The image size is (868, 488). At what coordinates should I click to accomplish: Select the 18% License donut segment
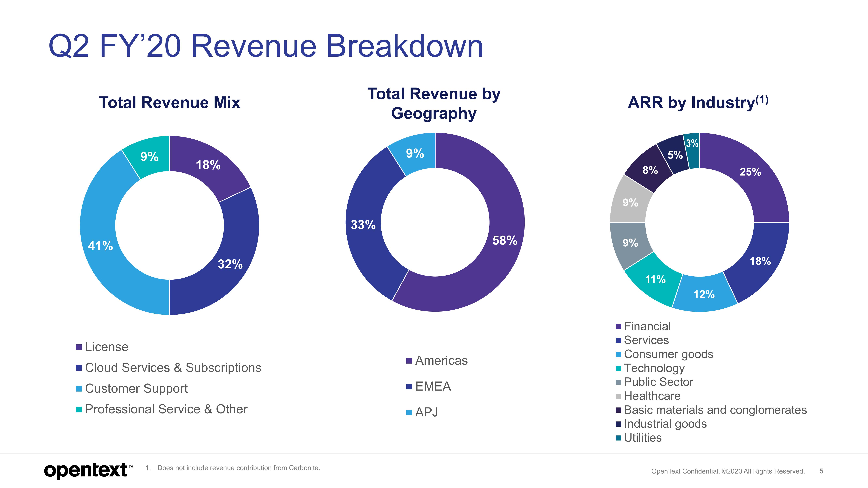[x=208, y=165]
